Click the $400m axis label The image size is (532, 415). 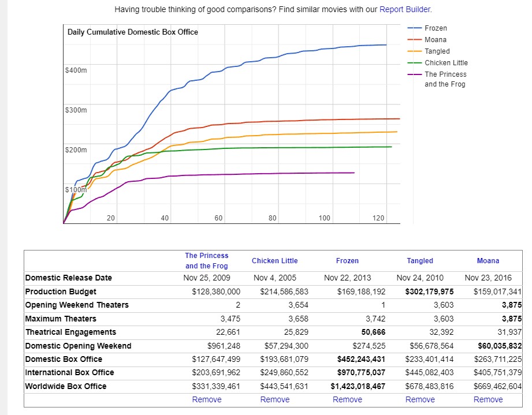pyautogui.click(x=76, y=70)
